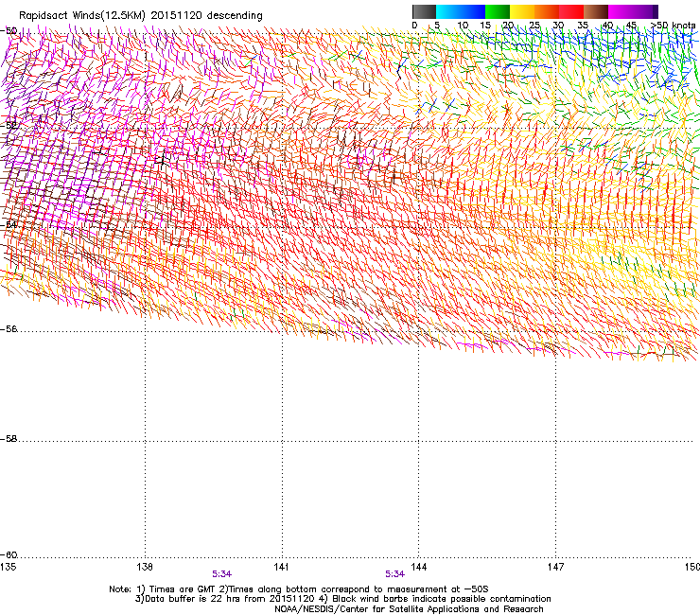Pick the brown 35-40 knots color segment
This screenshot has height=615, width=700.
click(596, 11)
